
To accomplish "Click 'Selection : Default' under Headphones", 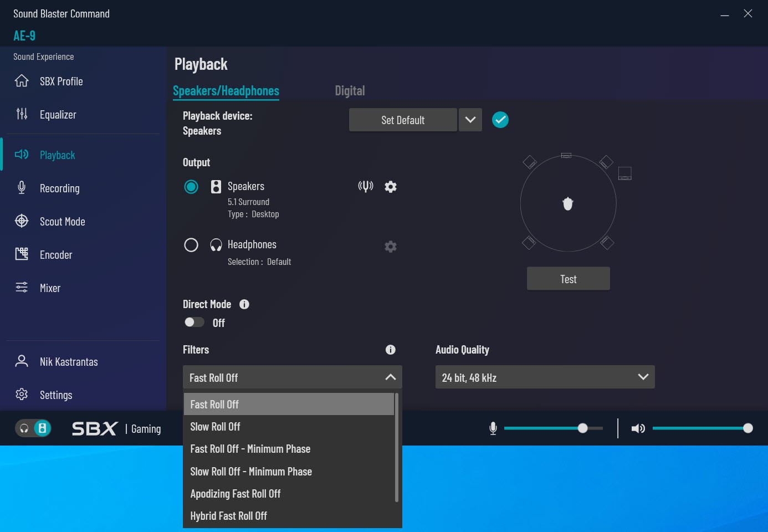I will point(259,262).
